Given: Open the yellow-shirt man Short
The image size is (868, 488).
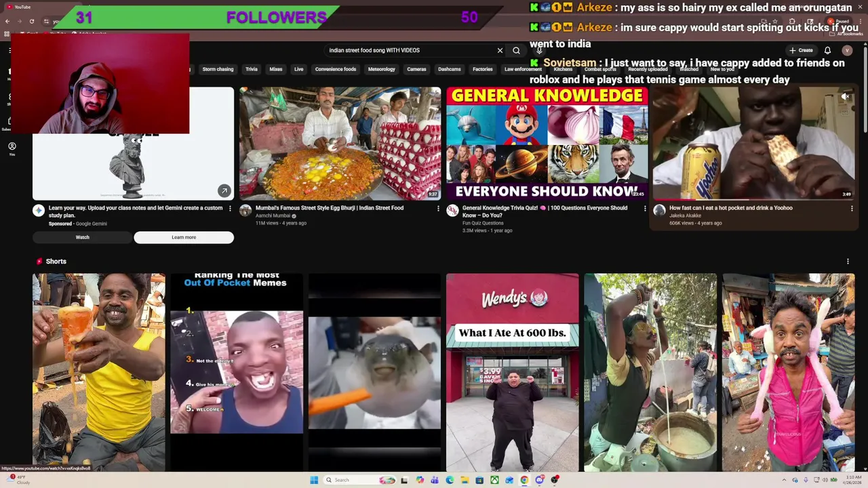Looking at the screenshot, I should 99,372.
